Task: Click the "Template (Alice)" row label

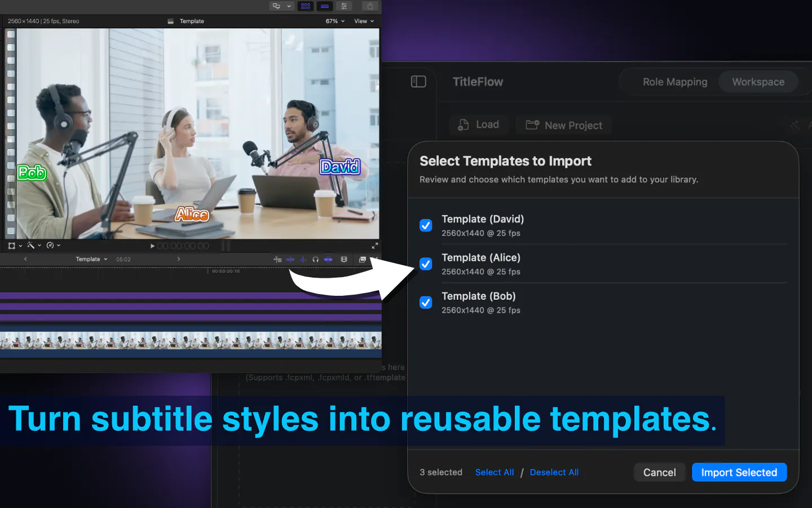Action: 481,257
